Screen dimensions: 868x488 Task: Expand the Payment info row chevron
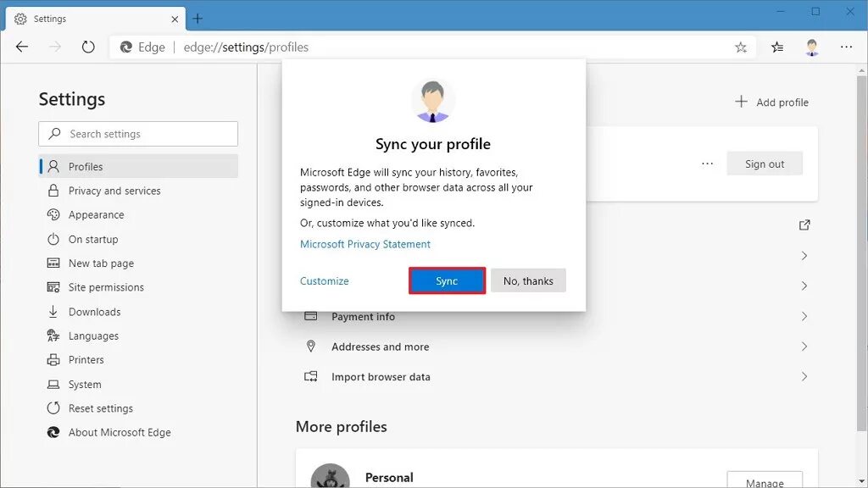tap(804, 316)
